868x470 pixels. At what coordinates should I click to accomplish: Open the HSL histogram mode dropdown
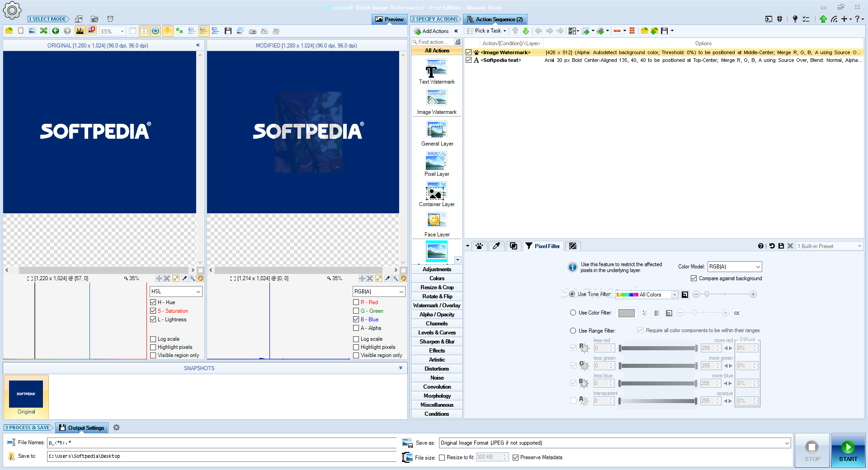tap(176, 291)
